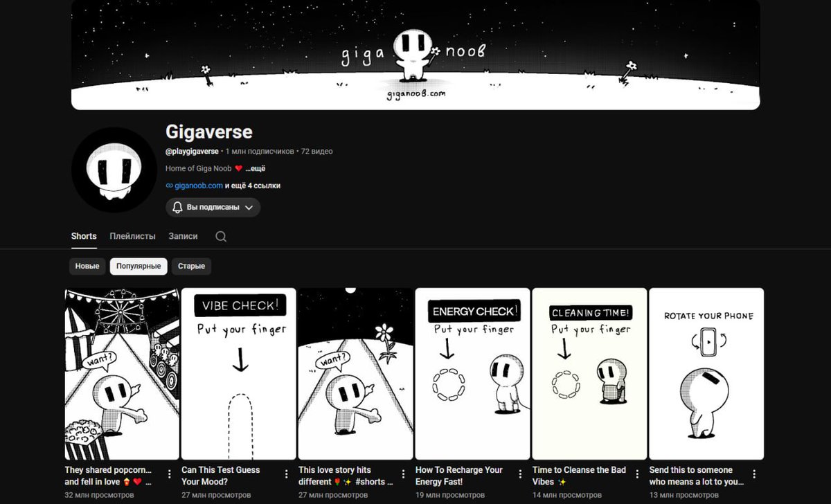Play the 'ROTATE YOUR PHONE' short thumbnail
Screen dimensions: 831x504
pos(707,374)
